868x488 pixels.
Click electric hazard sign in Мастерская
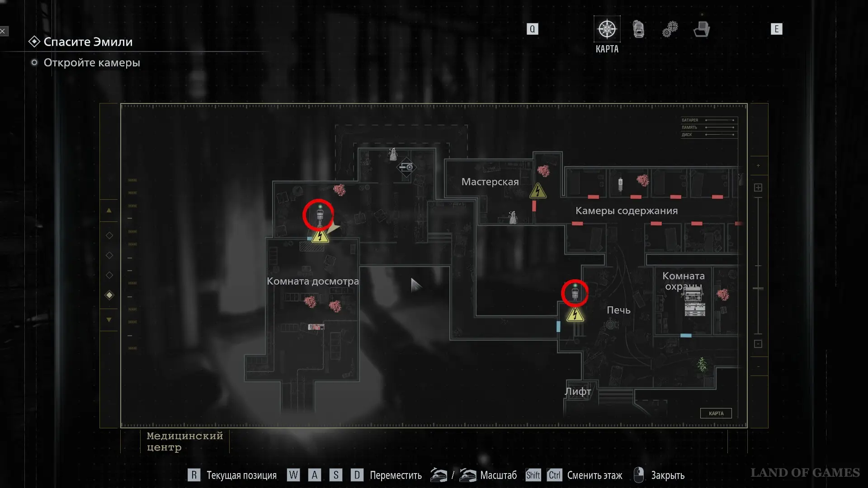538,191
